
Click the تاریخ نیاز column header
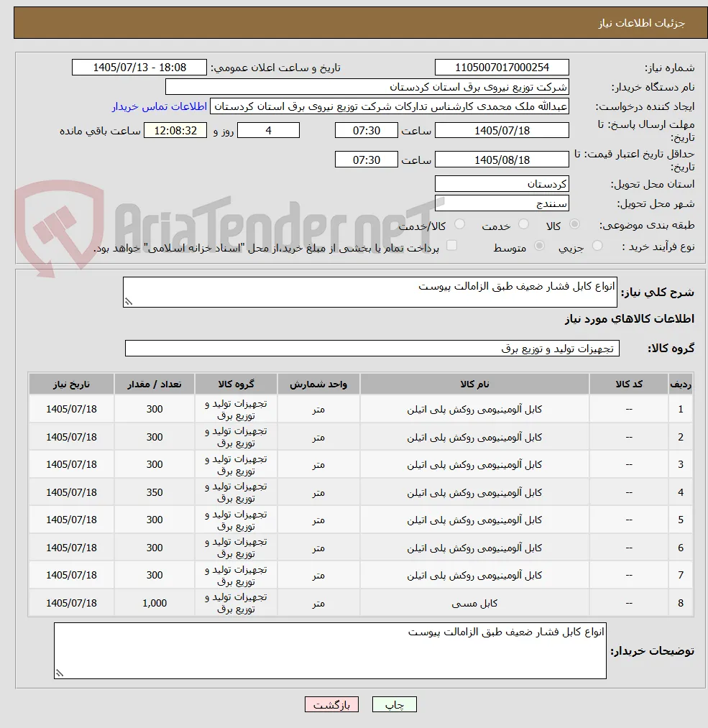coord(71,384)
